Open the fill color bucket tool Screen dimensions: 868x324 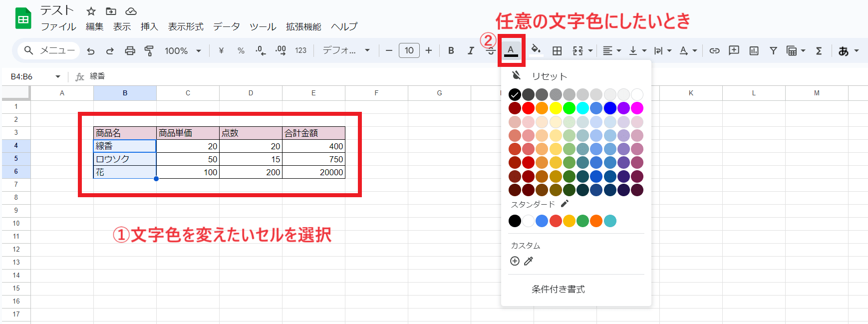click(536, 49)
